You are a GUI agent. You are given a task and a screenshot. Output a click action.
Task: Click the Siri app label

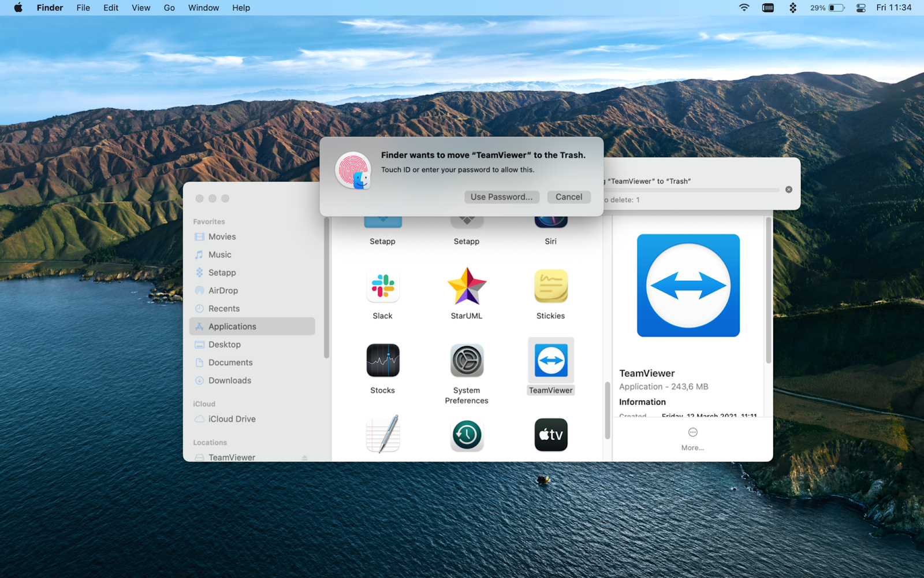[x=551, y=242]
